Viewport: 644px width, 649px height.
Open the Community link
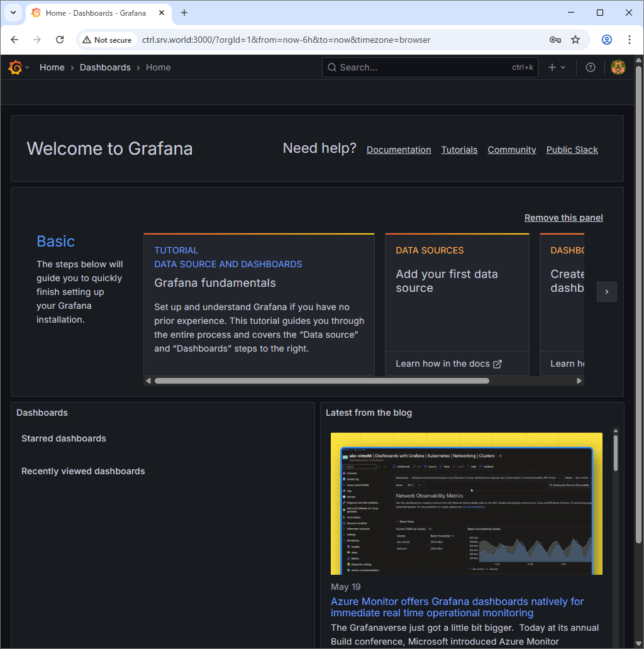(x=512, y=150)
